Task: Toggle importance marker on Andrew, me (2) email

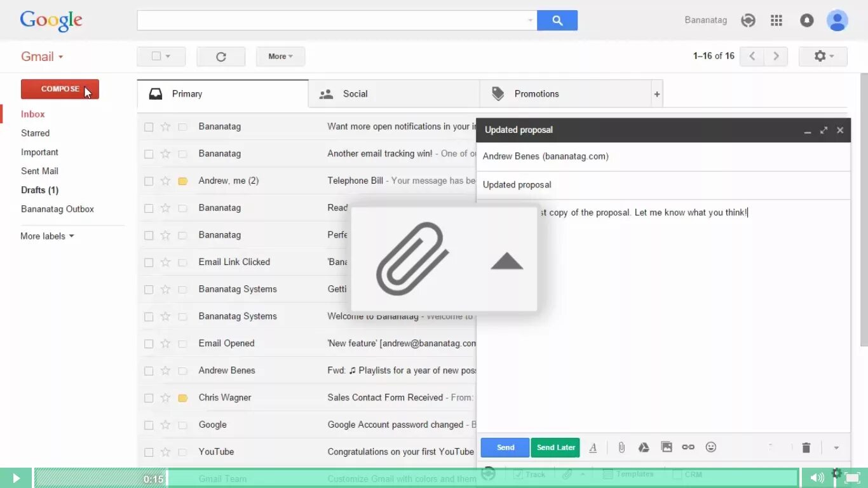Action: coord(182,181)
